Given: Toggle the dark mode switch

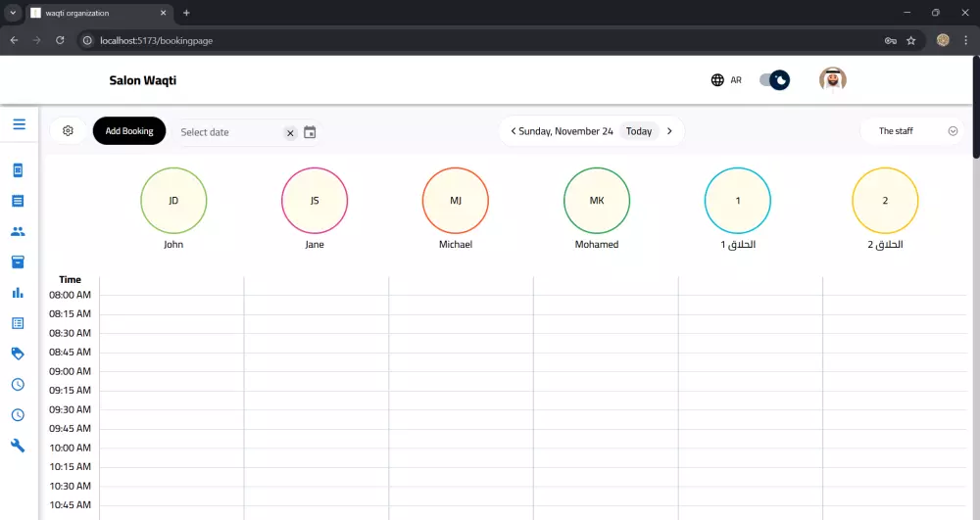Looking at the screenshot, I should coord(774,80).
